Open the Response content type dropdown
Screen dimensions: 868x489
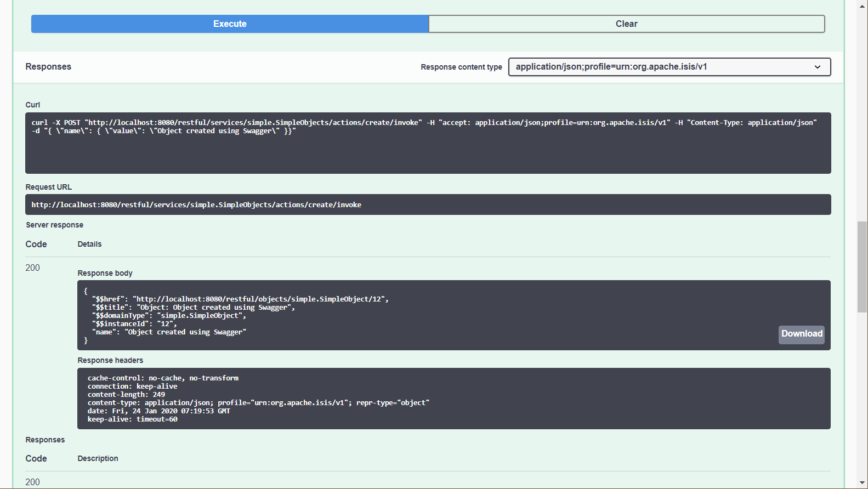coord(669,67)
